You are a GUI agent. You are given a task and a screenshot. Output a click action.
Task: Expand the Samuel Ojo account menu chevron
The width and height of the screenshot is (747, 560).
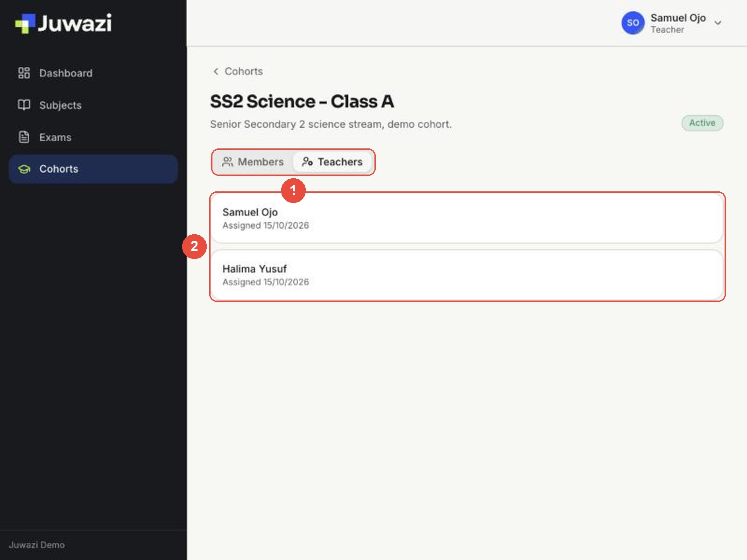[x=718, y=23]
